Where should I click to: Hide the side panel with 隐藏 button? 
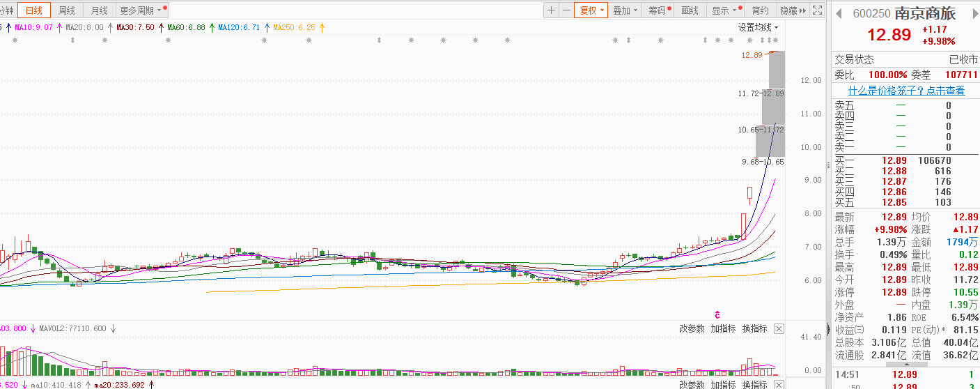(793, 10)
